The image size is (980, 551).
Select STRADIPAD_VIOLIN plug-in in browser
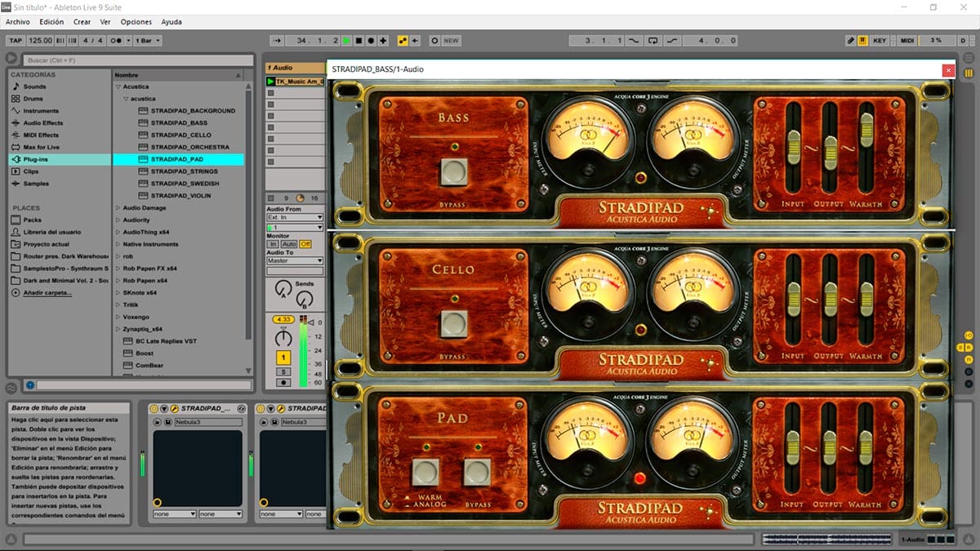[181, 196]
